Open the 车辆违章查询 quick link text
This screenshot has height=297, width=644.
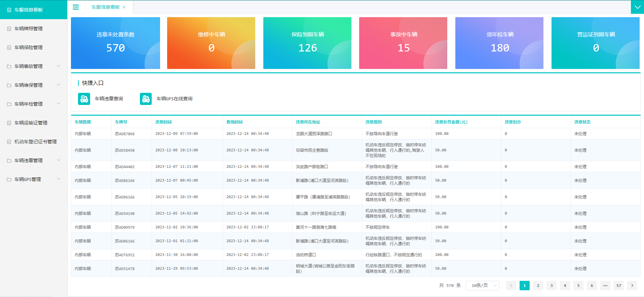(x=109, y=99)
